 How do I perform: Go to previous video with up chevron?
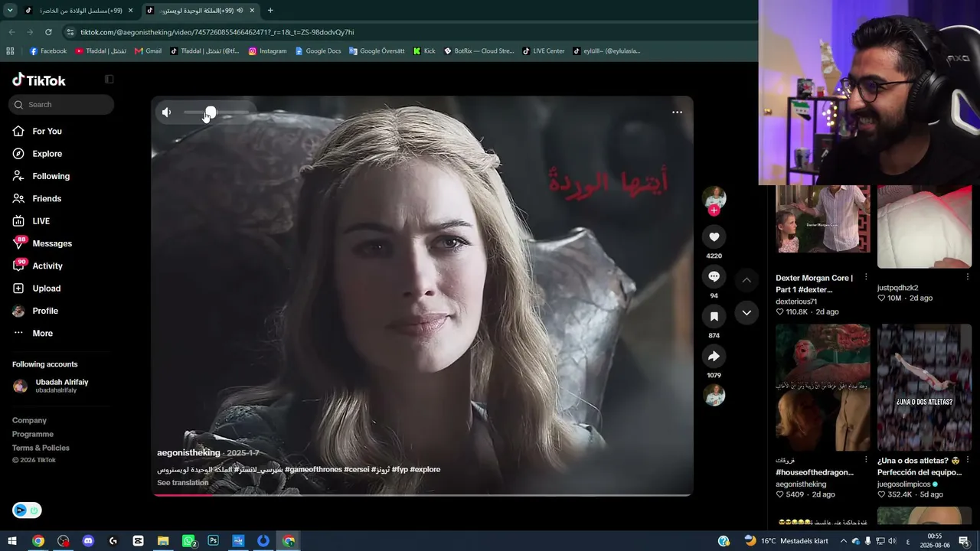click(x=746, y=280)
